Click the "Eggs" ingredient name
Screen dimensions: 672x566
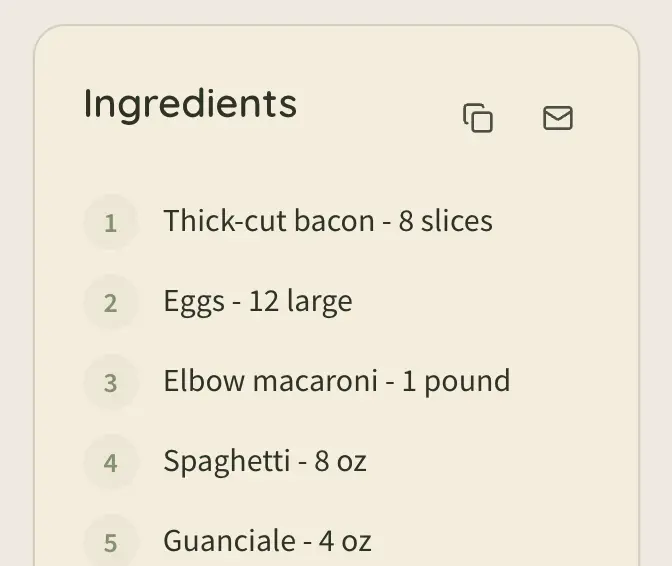[x=194, y=301]
